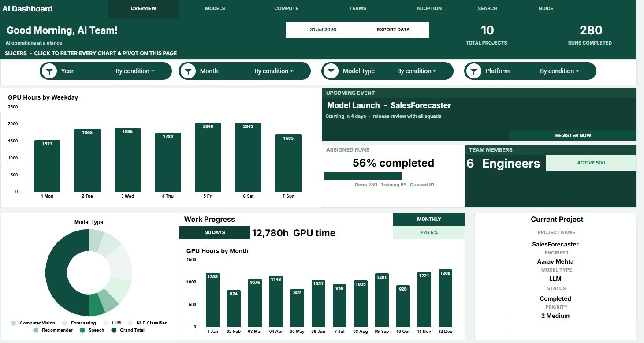Go to the Compute tab
The height and width of the screenshot is (343, 644).
[x=286, y=8]
